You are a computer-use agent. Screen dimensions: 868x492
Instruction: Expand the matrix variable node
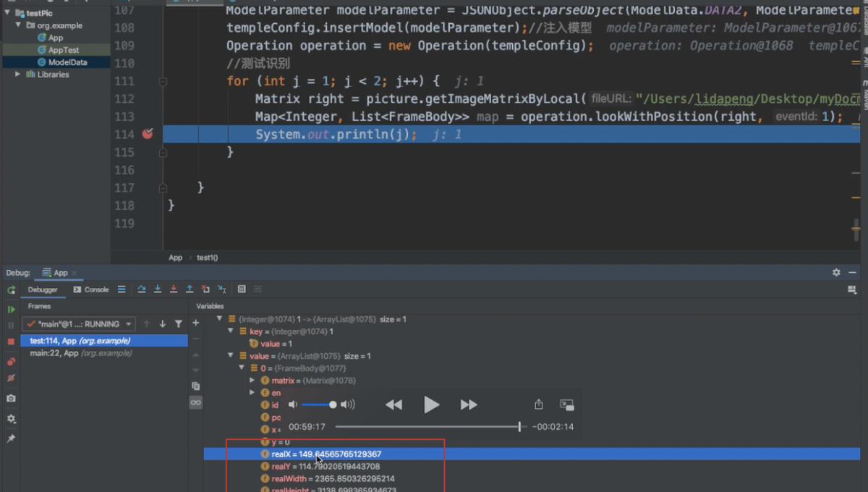252,381
